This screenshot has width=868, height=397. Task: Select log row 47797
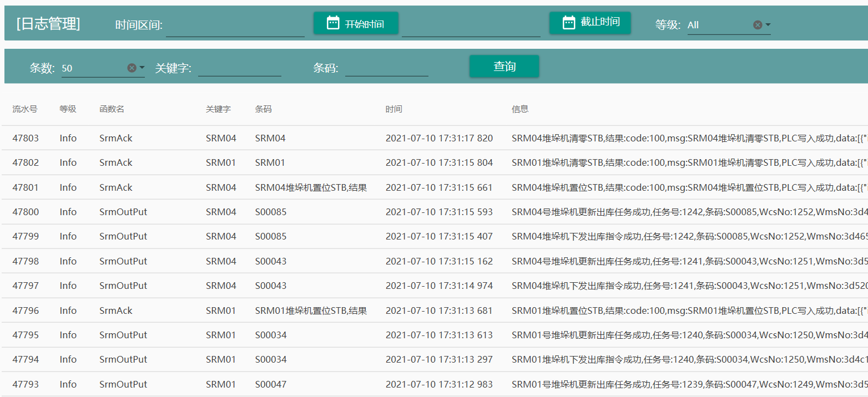(x=434, y=286)
